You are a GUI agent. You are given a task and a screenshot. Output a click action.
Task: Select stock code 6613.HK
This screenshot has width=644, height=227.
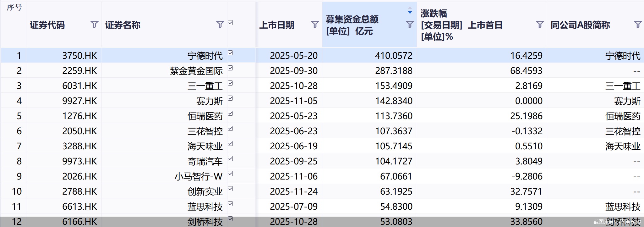(79, 207)
